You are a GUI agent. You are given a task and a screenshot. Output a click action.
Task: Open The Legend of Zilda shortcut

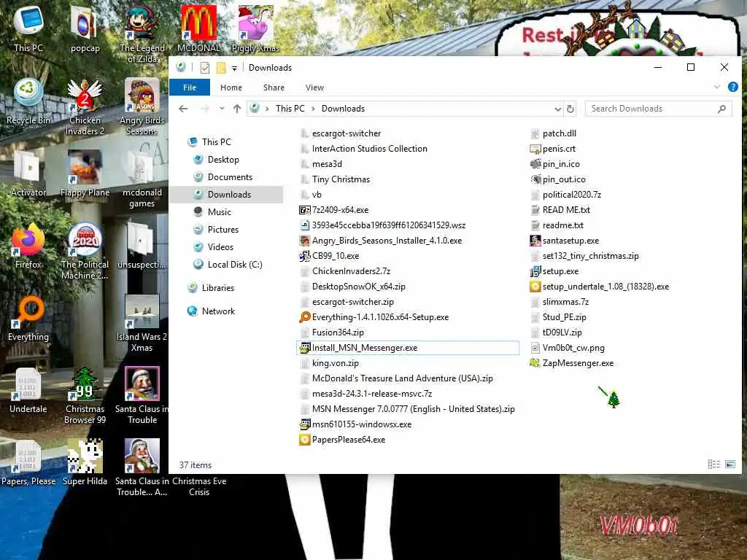point(142,34)
